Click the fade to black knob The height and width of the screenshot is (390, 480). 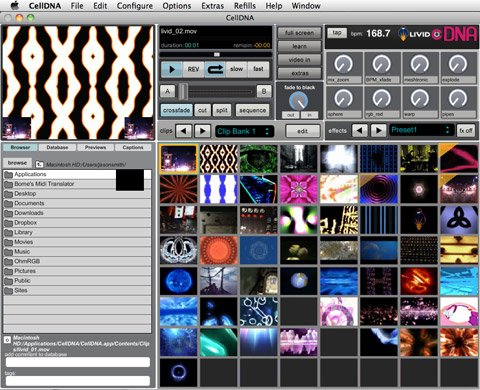click(x=299, y=101)
